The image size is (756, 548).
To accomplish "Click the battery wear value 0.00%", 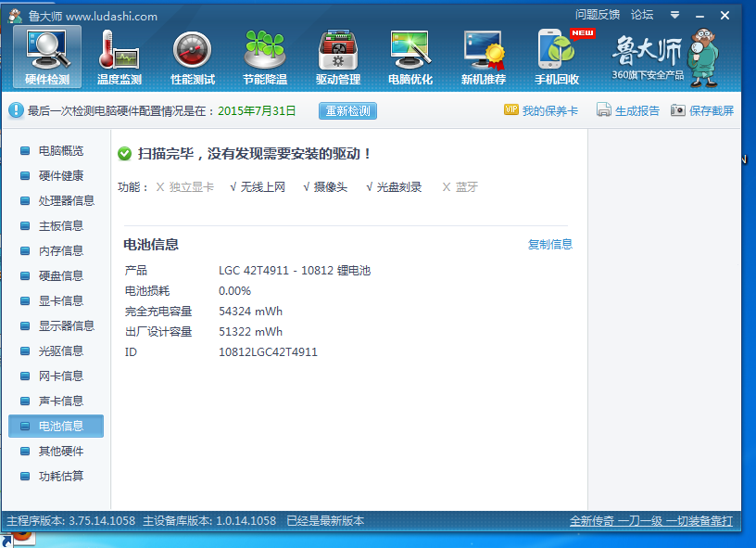I will tap(234, 291).
